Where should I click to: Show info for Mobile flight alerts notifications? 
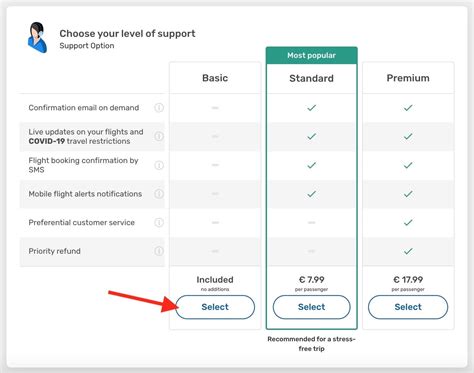(x=159, y=194)
